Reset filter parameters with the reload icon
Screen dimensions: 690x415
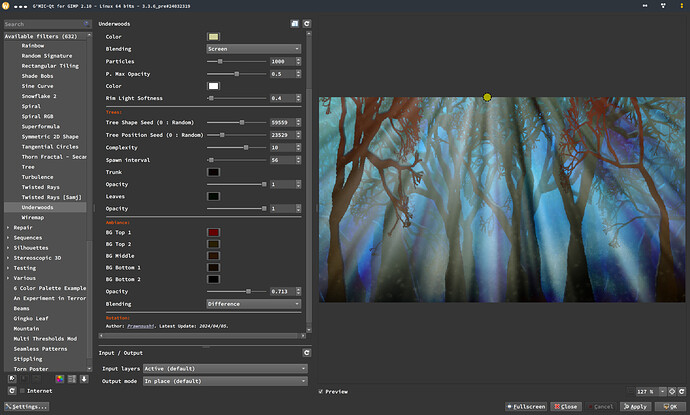(x=307, y=21)
